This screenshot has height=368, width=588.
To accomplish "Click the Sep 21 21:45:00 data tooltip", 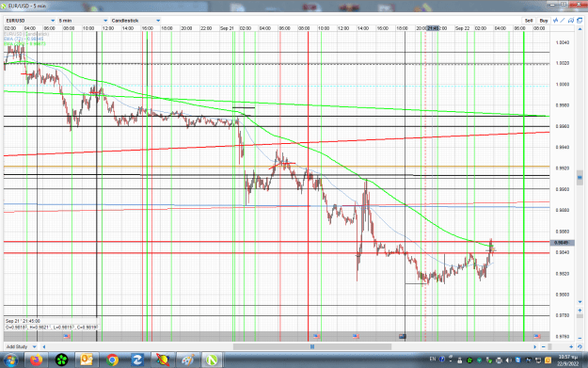I will coord(52,324).
